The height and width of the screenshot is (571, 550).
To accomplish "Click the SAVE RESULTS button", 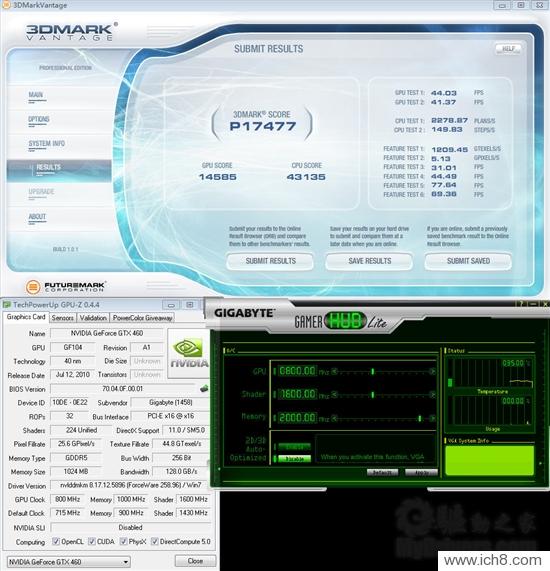I will tap(369, 261).
